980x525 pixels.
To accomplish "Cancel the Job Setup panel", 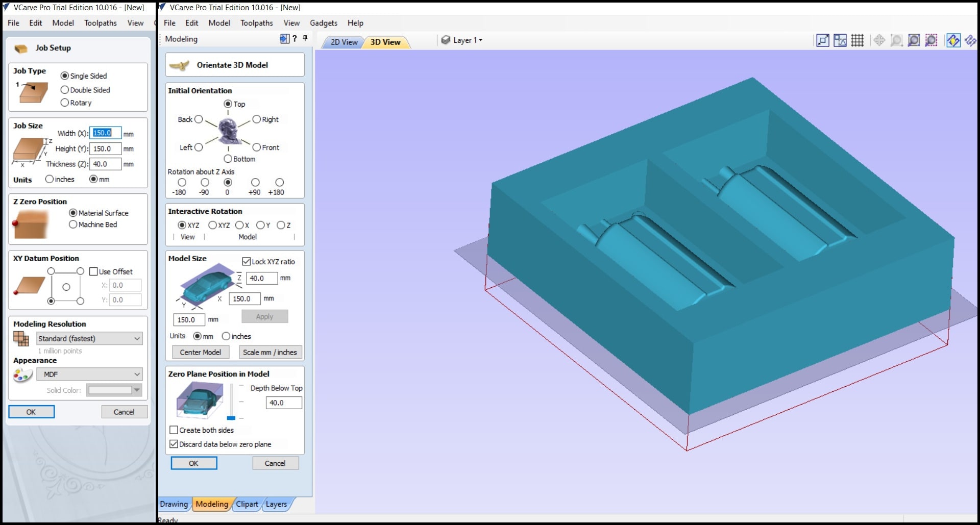I will coord(124,412).
